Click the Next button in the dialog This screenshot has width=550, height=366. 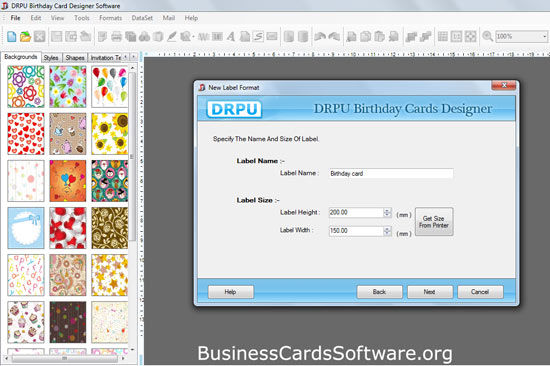click(430, 292)
